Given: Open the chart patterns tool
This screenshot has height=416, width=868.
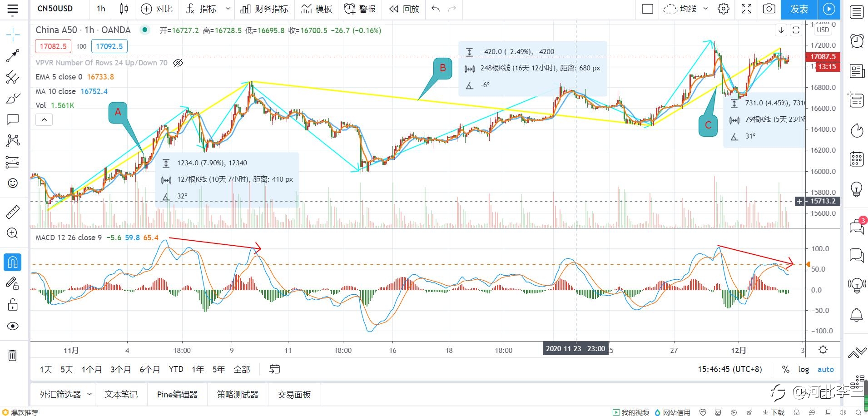Looking at the screenshot, I should click(13, 140).
